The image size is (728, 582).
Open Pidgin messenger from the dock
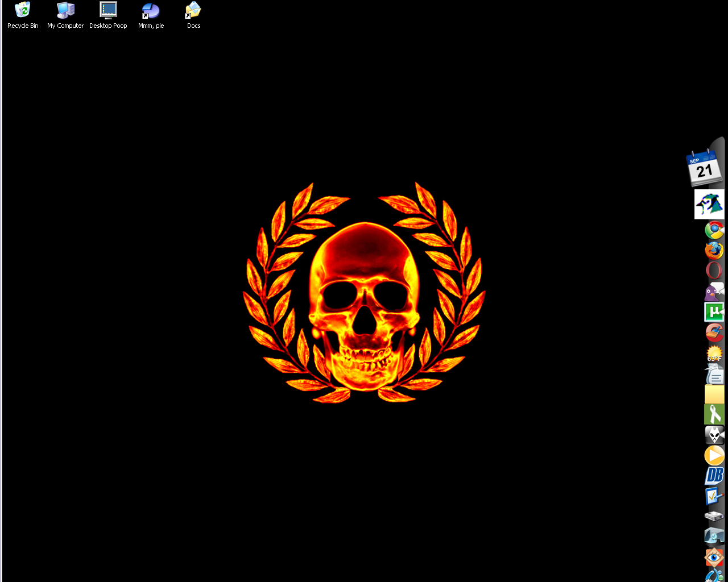[714, 292]
